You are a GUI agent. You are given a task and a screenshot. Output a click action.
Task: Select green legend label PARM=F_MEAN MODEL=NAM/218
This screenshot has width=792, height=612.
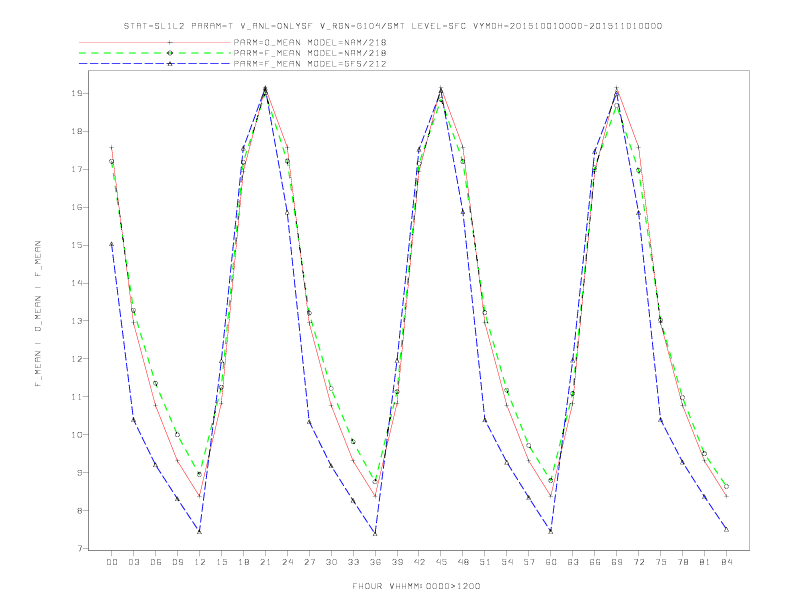310,53
